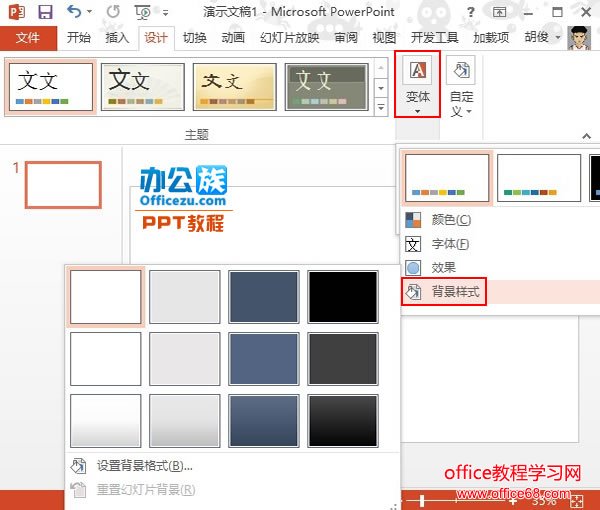600x510 pixels.
Task: Open the 效果 effects submenu
Action: (500, 268)
